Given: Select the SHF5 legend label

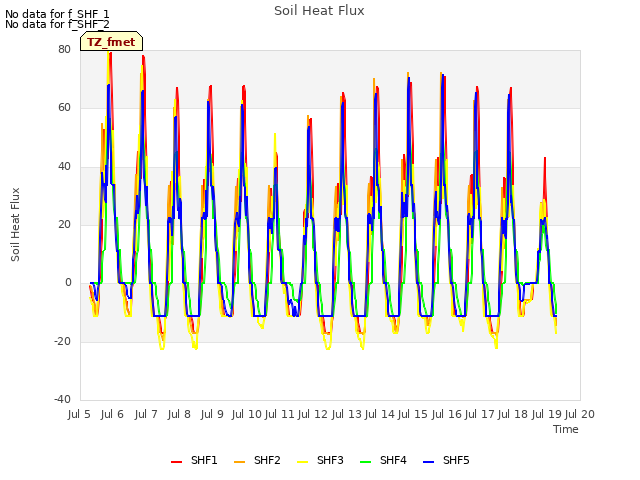Looking at the screenshot, I should [x=456, y=460].
